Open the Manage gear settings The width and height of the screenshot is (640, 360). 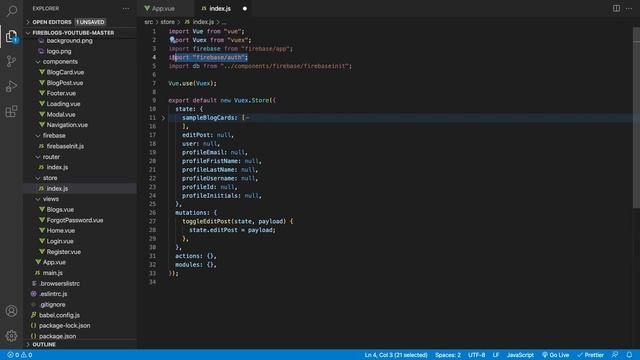tap(11, 336)
